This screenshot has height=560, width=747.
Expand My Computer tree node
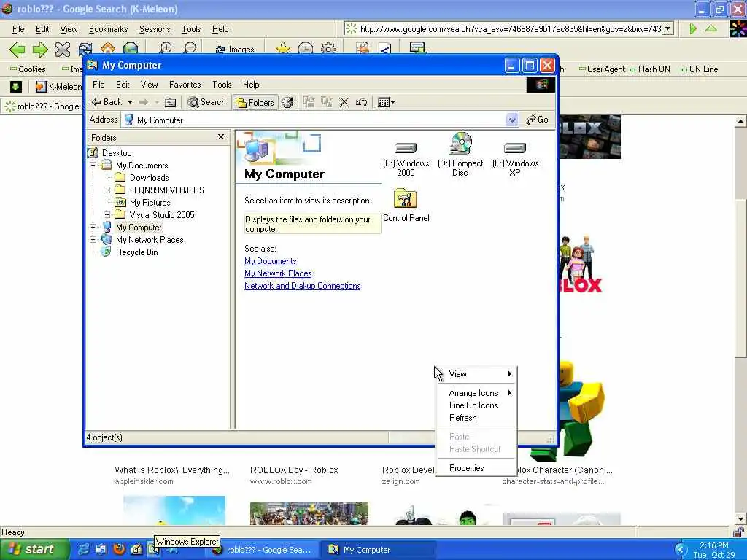pyautogui.click(x=93, y=227)
